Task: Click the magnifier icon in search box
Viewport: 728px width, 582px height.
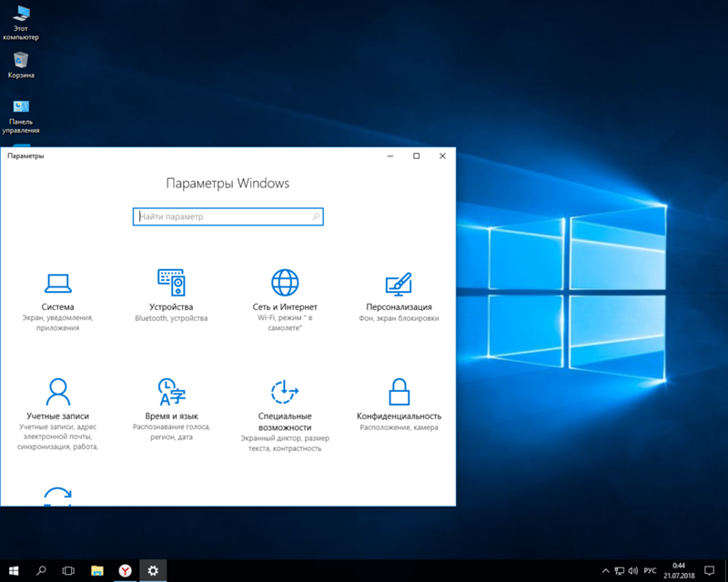Action: tap(316, 216)
